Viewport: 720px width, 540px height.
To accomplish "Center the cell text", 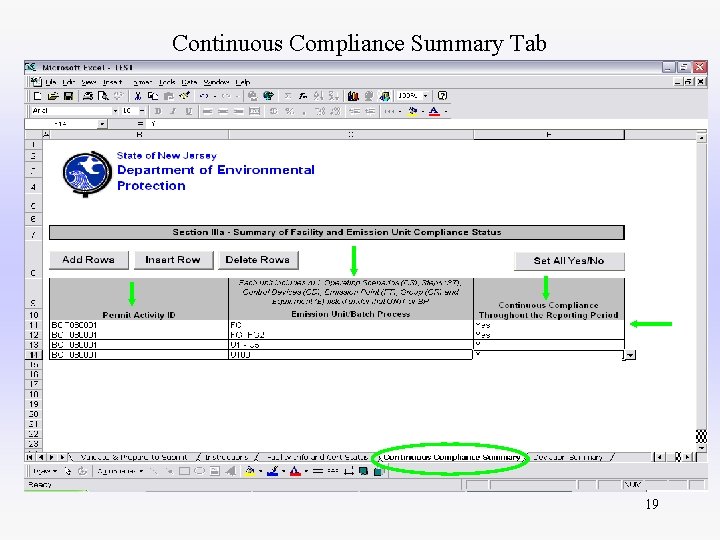I will 223,111.
